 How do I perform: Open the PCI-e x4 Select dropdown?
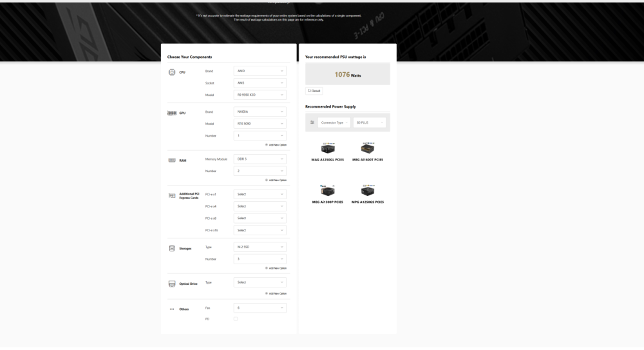(x=260, y=206)
